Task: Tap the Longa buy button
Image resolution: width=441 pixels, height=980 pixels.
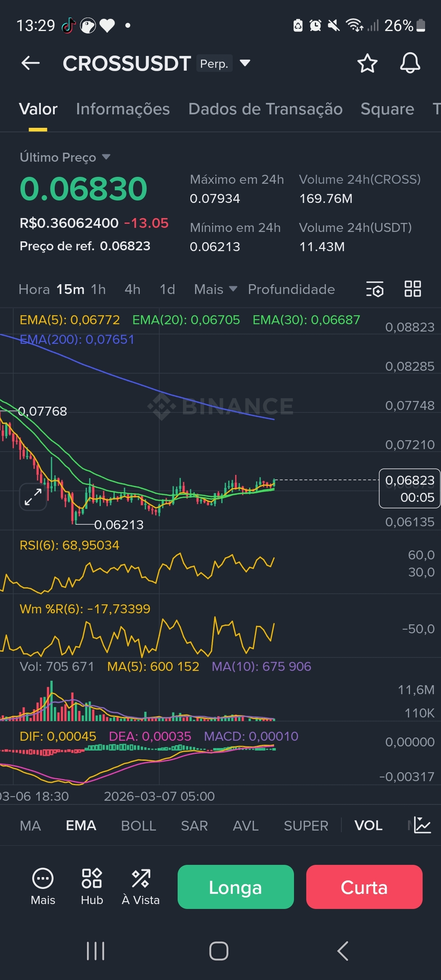Action: point(236,887)
